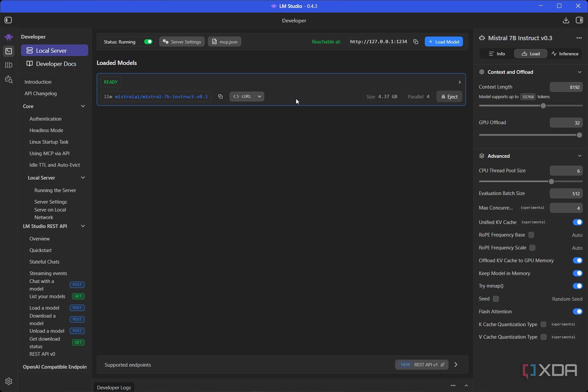The image size is (588, 392).
Task: Open the mcp.json file button
Action: tap(224, 42)
